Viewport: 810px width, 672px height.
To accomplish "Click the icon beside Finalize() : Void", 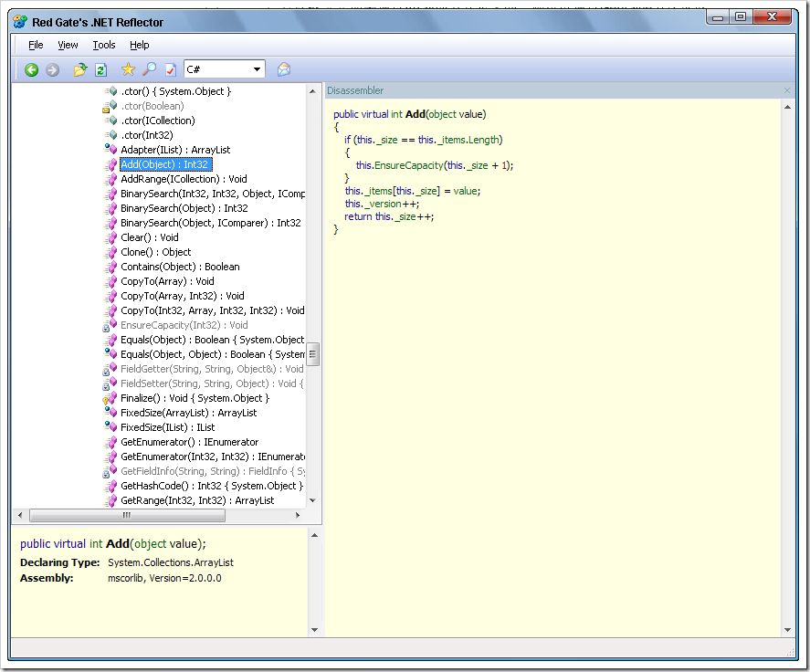I will pyautogui.click(x=110, y=398).
